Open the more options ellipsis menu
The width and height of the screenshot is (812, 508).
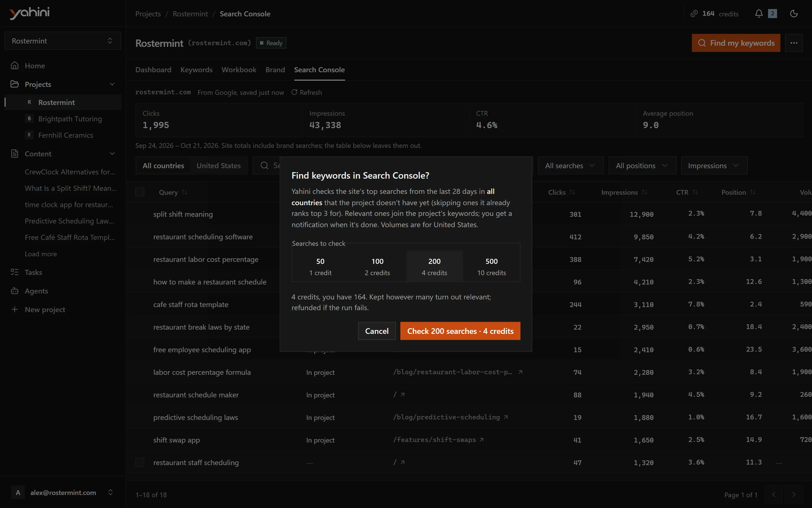794,43
